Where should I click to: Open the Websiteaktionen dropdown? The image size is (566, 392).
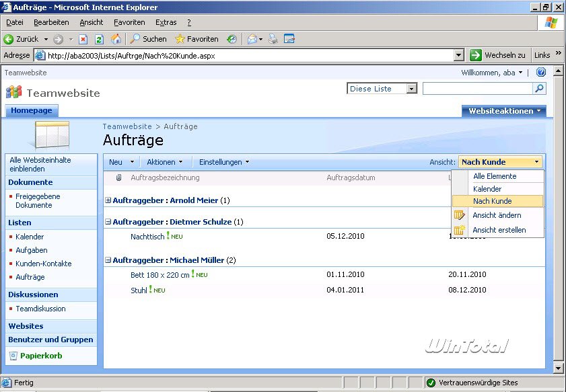coord(503,111)
